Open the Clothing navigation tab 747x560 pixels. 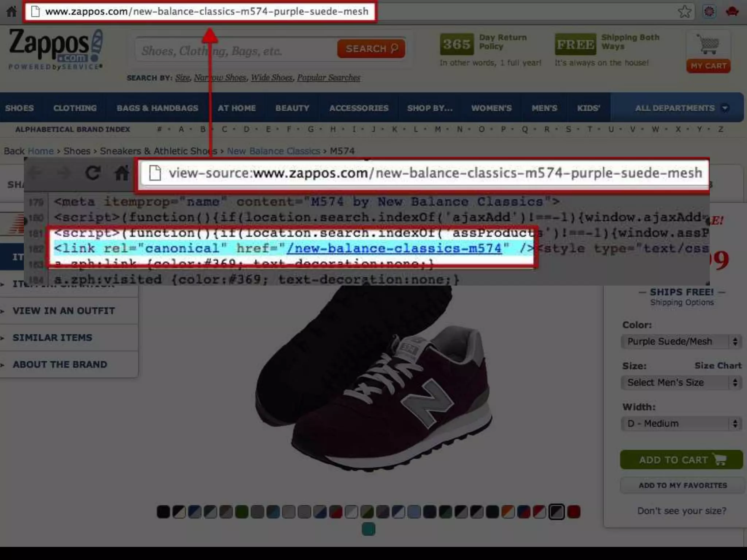tap(75, 108)
